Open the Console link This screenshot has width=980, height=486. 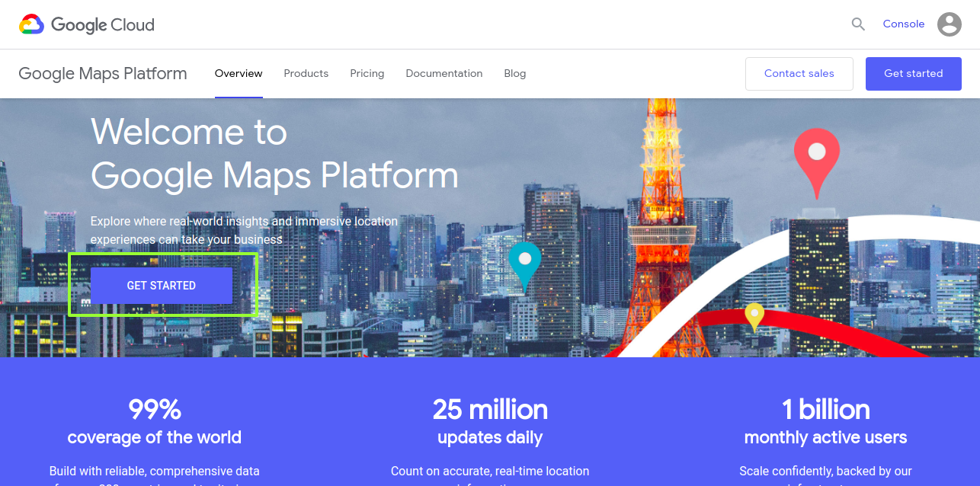tap(903, 24)
